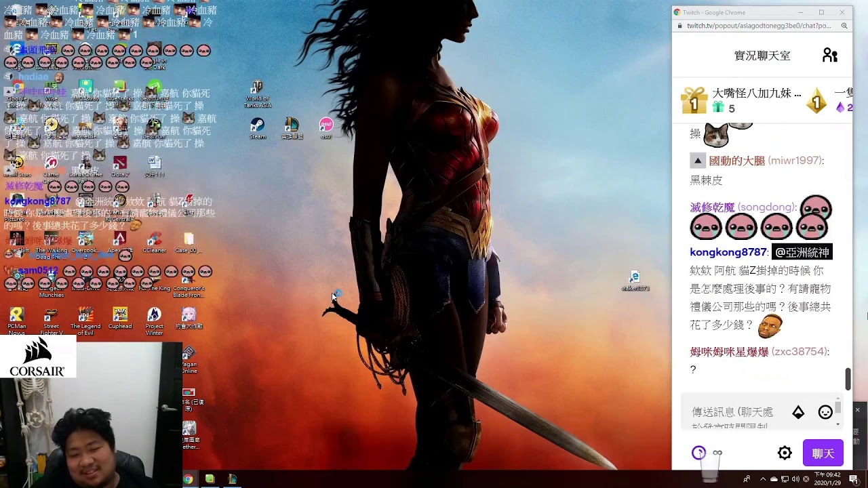Open the Word document icon beside Dota 2
This screenshot has width=868, height=488.
tap(155, 167)
